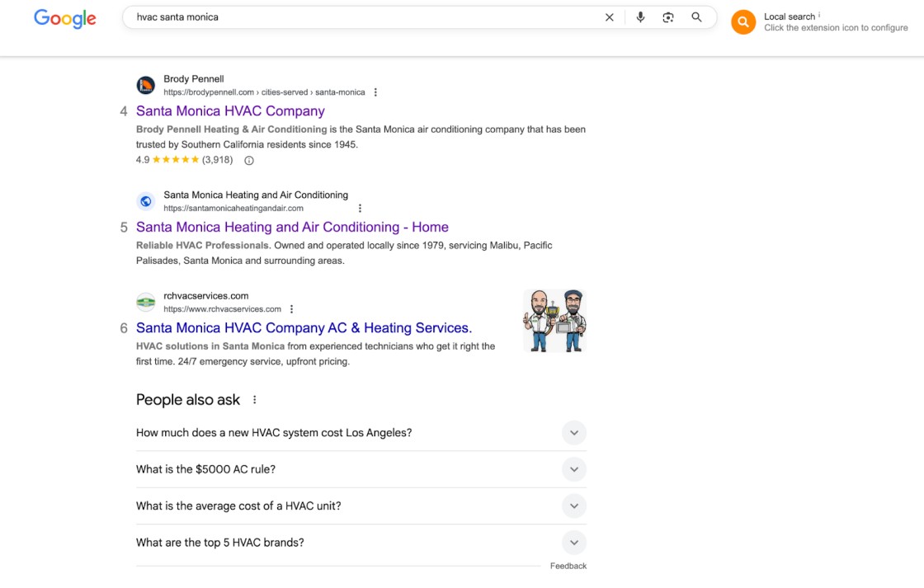924x588 pixels.
Task: Open three-dot menu beside People also ask
Action: (255, 399)
